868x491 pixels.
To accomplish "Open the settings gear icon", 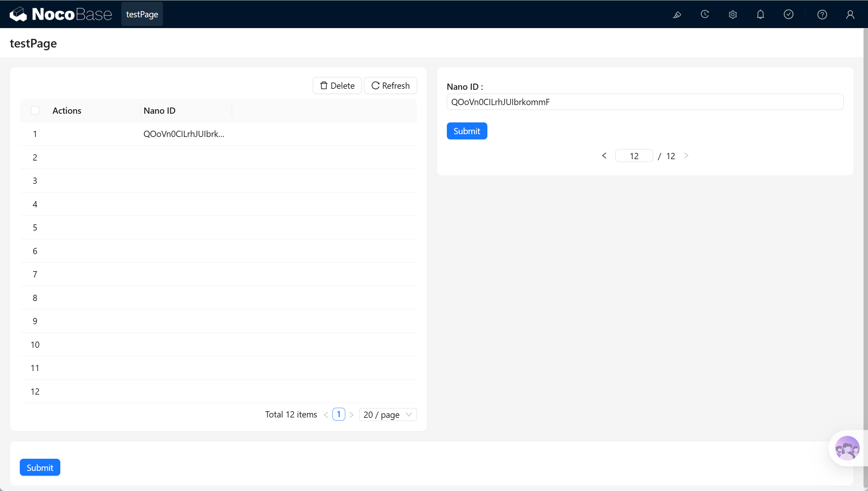I will pos(732,15).
